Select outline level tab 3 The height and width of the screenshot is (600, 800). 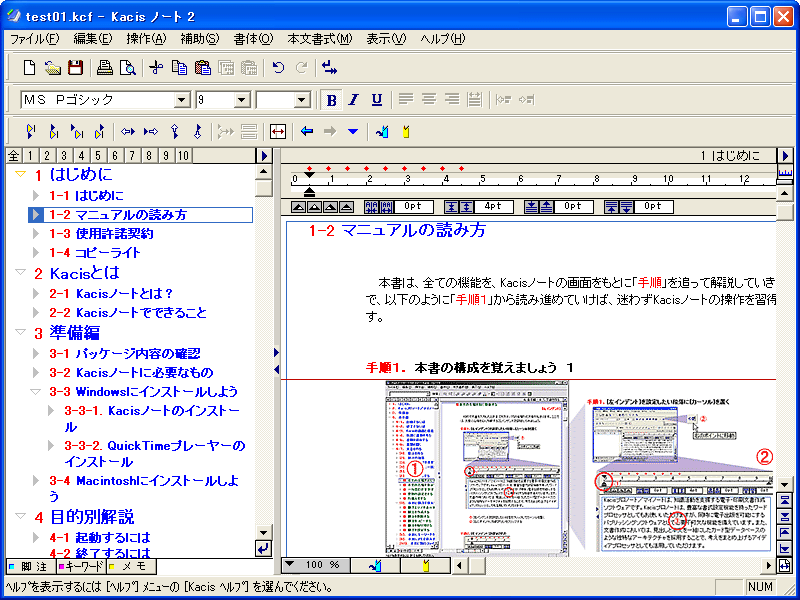[x=64, y=156]
